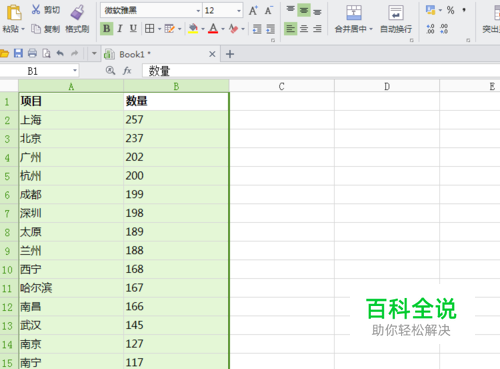Toggle align left
This screenshot has height=369, width=500.
click(x=291, y=29)
